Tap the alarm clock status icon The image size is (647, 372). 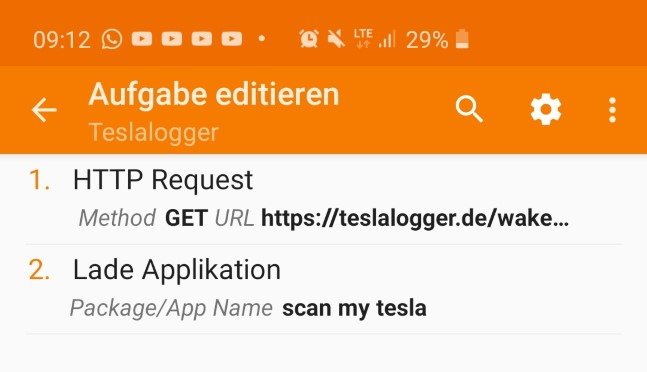[x=309, y=39]
